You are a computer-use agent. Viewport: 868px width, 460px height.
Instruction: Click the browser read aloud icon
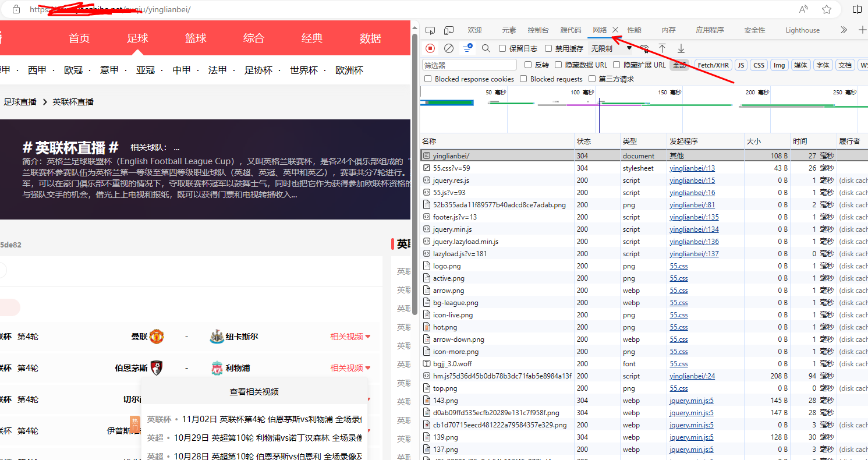tap(803, 9)
